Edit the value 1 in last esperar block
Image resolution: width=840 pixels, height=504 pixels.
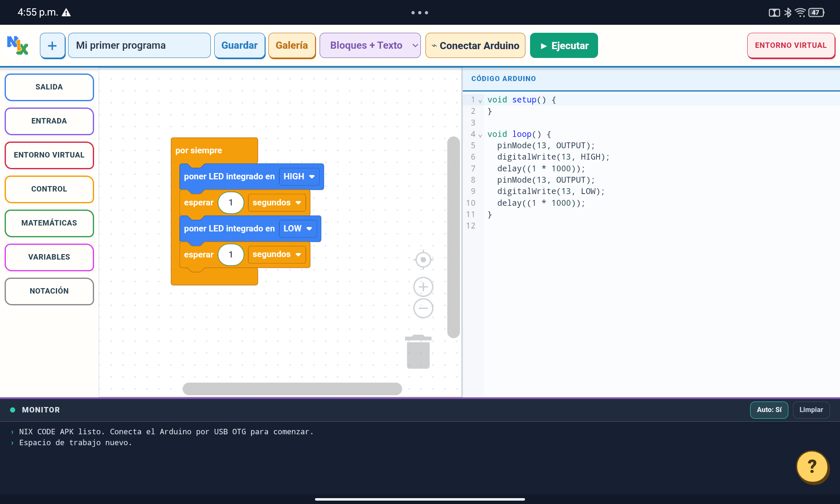pos(231,255)
